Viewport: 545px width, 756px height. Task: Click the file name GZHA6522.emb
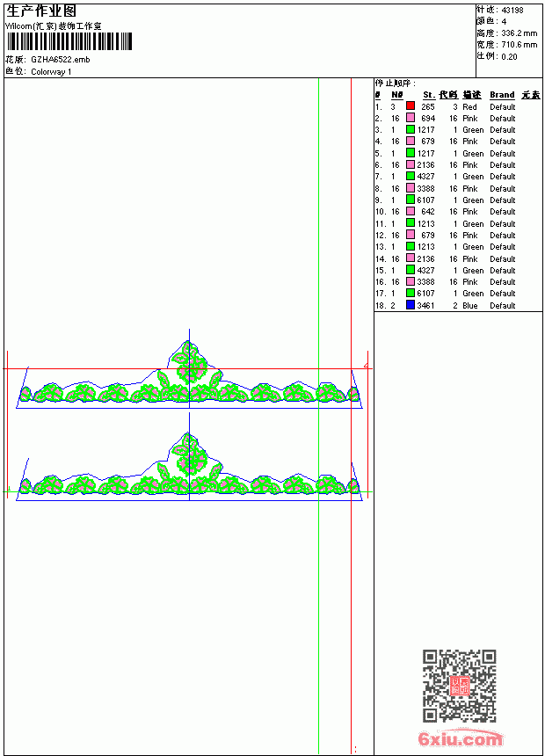(61, 60)
